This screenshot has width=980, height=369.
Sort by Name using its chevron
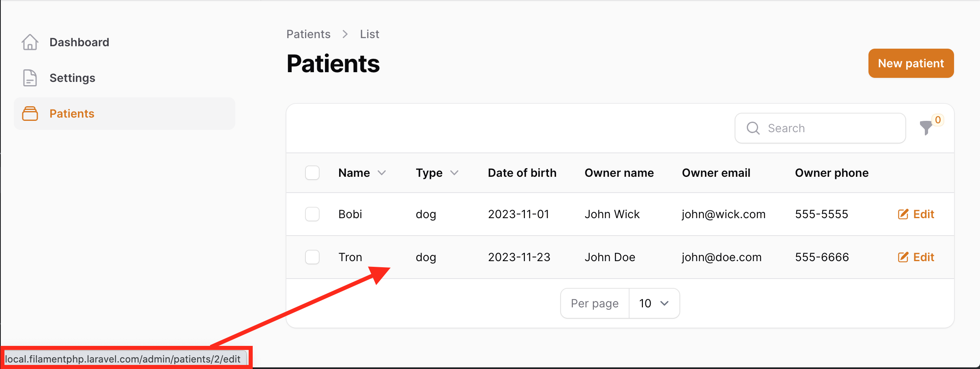382,173
